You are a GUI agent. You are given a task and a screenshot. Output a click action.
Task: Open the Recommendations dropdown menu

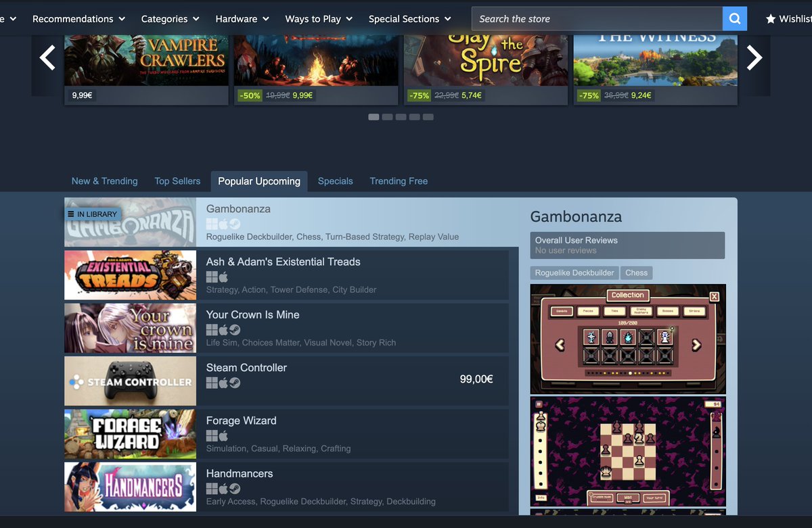tap(78, 19)
